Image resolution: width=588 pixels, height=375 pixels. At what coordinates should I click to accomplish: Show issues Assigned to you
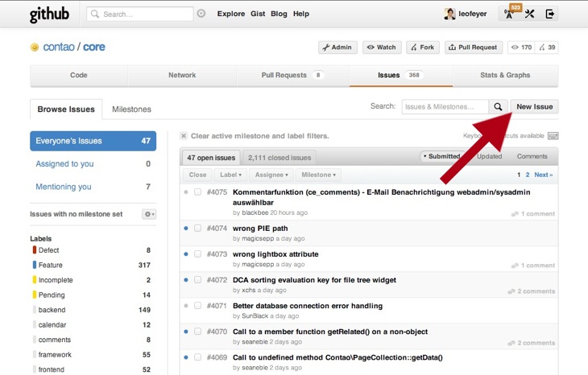93,164
